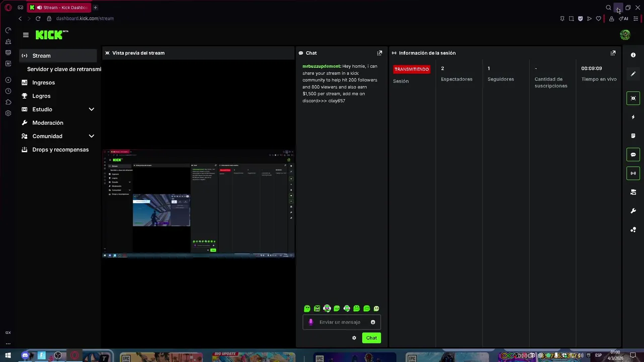Open the emoji picker in message box
This screenshot has width=644, height=362.
[373, 322]
